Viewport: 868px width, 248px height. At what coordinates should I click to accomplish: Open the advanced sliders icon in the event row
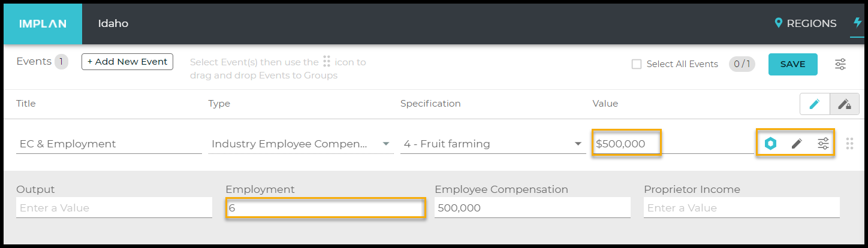[824, 144]
